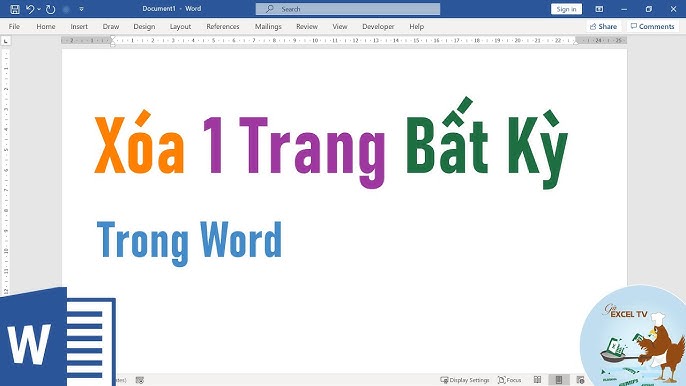Screen dimensions: 686x386
Task: Open the Comments pane button
Action: point(652,26)
